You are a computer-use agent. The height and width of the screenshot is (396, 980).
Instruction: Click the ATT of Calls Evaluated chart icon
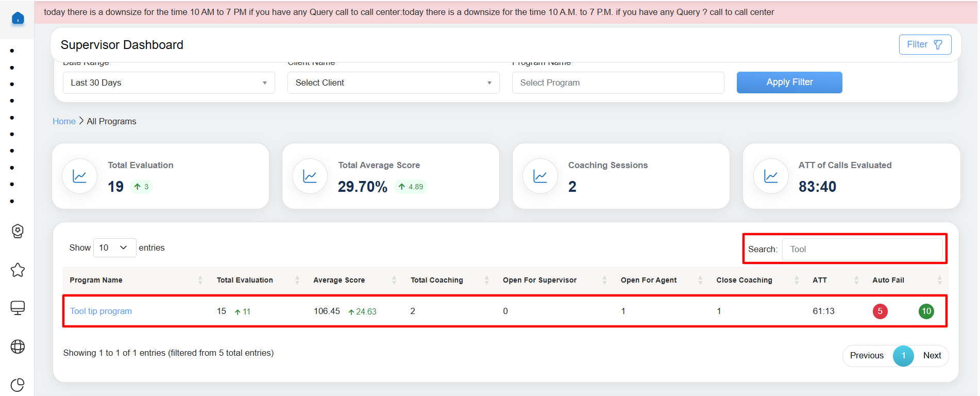click(771, 176)
